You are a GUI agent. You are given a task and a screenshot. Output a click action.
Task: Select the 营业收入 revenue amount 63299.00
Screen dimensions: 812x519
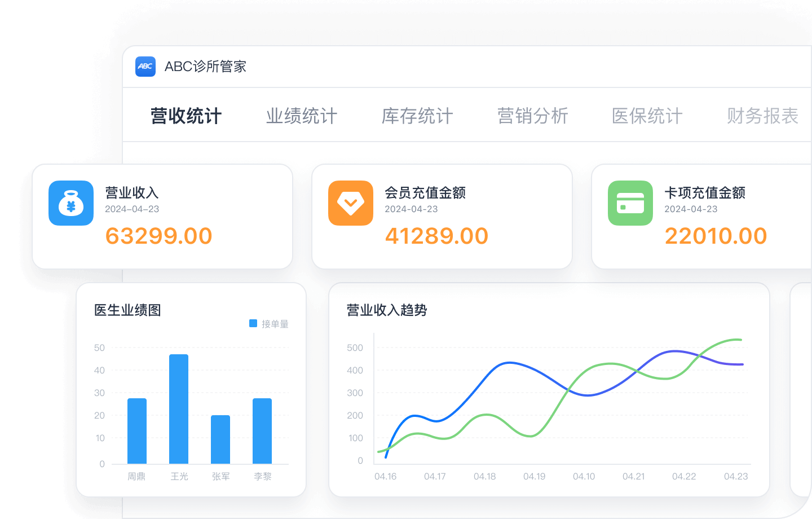158,236
